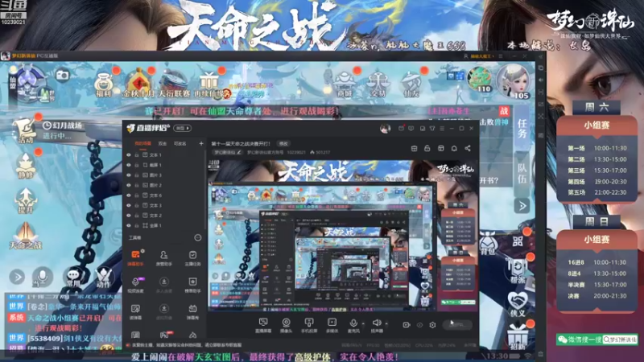The width and height of the screenshot is (644, 362).
Task: Open the 提升 upgrade icon on left
Action: click(26, 200)
